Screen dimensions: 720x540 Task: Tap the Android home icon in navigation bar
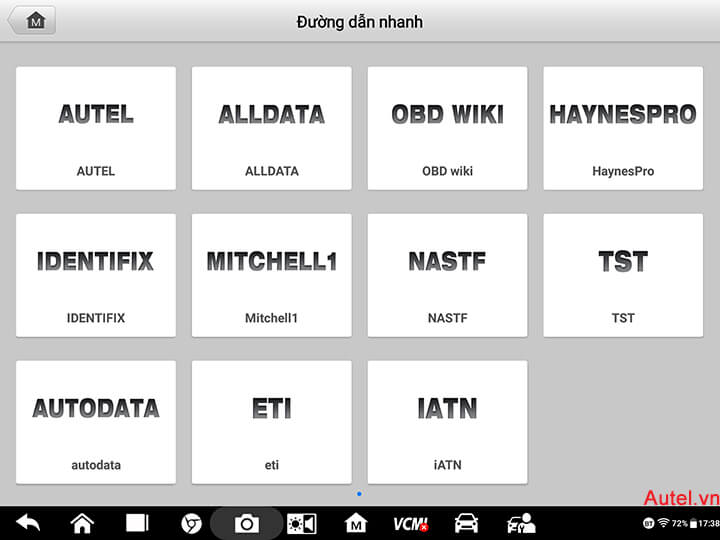tap(82, 523)
